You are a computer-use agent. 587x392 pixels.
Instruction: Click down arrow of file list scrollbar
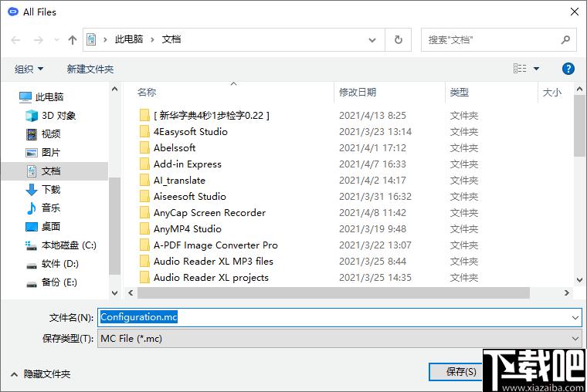pyautogui.click(x=579, y=280)
